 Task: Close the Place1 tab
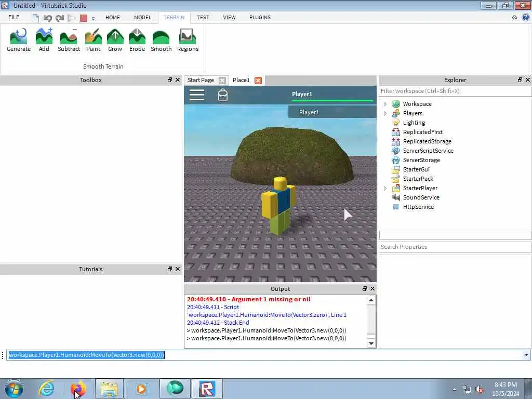pyautogui.click(x=258, y=81)
